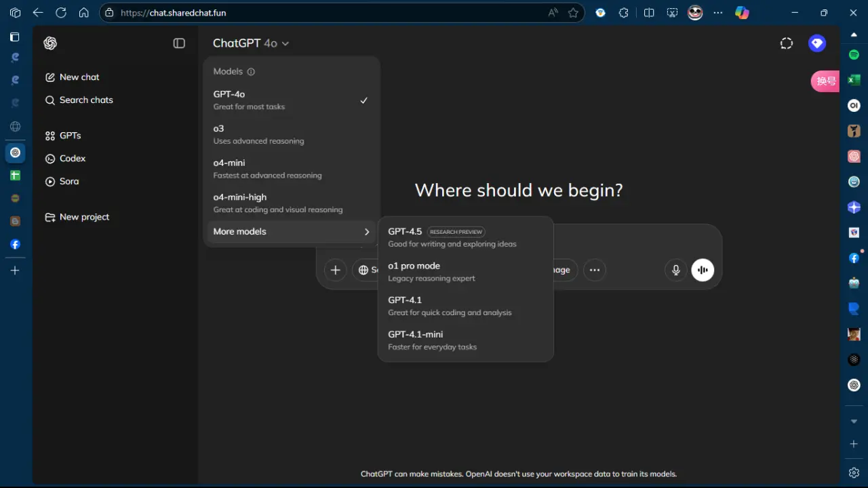Screen dimensions: 868x488
Task: Go back with the browser back arrow
Action: point(38,13)
